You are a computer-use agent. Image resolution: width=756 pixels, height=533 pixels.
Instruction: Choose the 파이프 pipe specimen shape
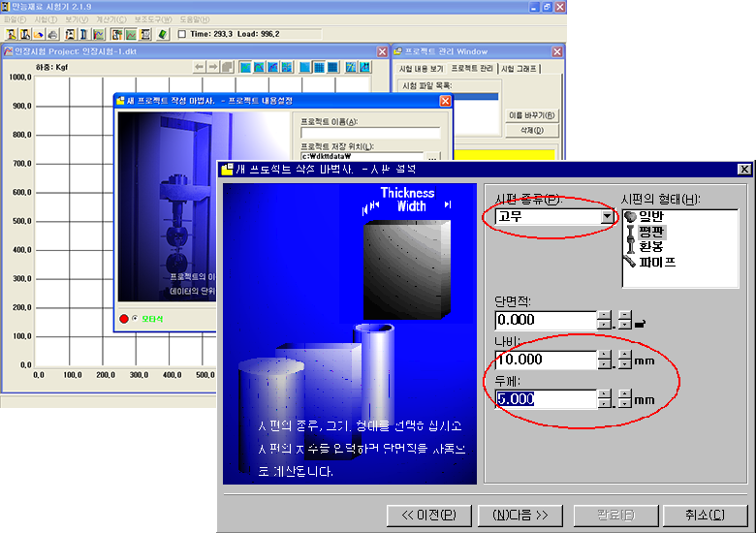[630, 262]
